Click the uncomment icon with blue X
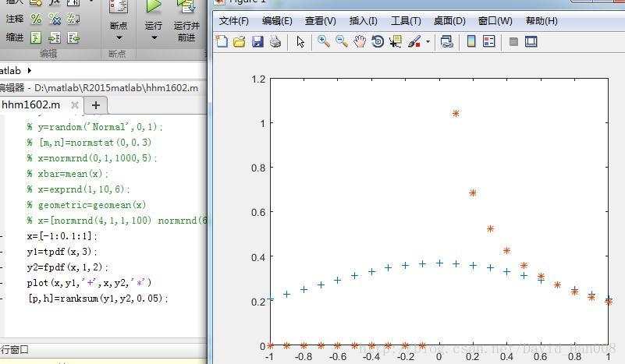 (55, 19)
